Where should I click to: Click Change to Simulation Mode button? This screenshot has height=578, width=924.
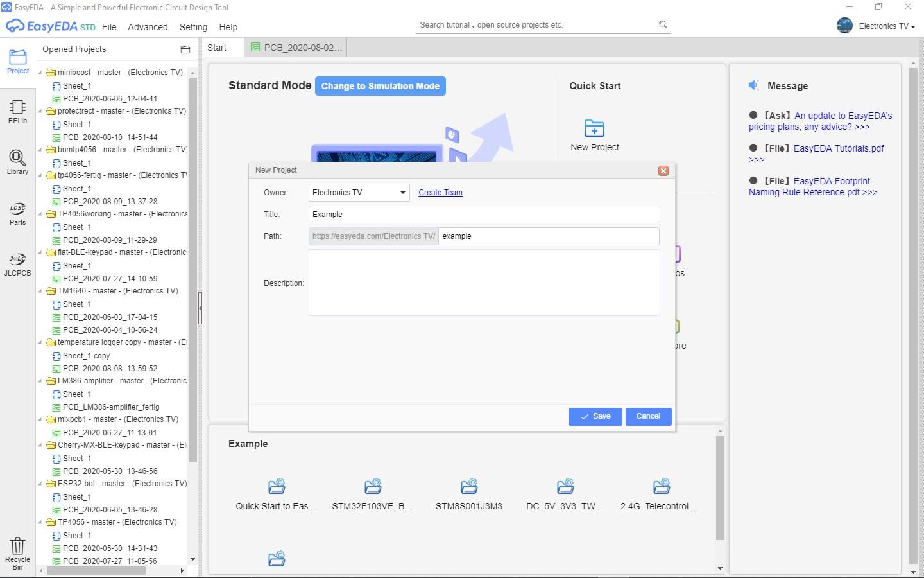pos(381,86)
